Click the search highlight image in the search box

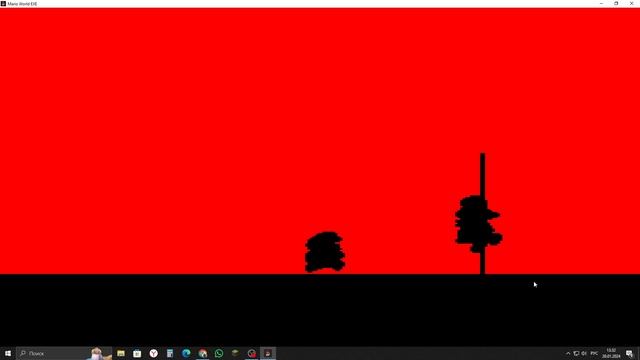pos(98,353)
